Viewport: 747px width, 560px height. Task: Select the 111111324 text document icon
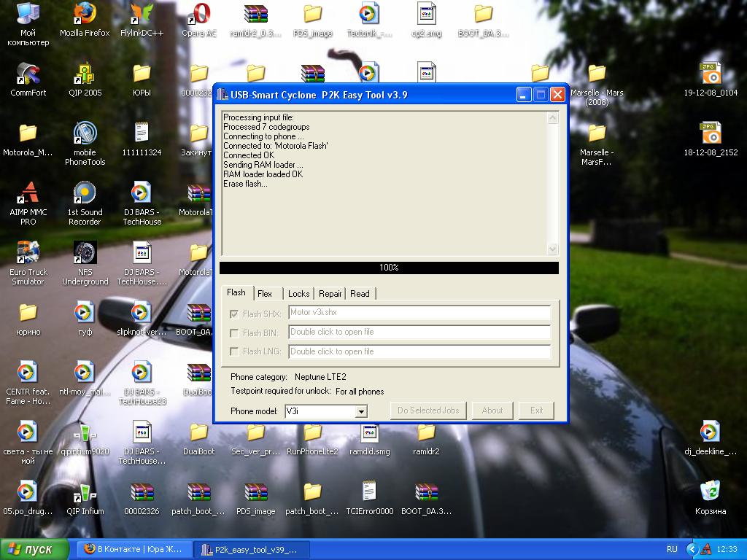142,139
